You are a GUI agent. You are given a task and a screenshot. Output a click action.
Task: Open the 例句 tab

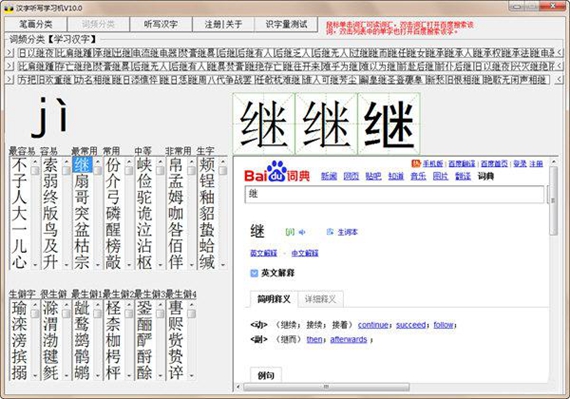click(266, 375)
